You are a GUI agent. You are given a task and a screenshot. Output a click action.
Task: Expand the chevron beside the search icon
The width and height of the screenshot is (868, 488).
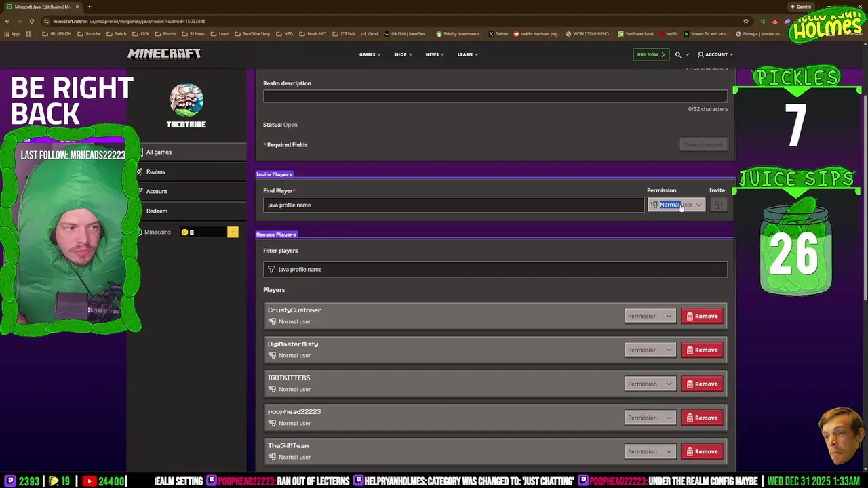[687, 54]
